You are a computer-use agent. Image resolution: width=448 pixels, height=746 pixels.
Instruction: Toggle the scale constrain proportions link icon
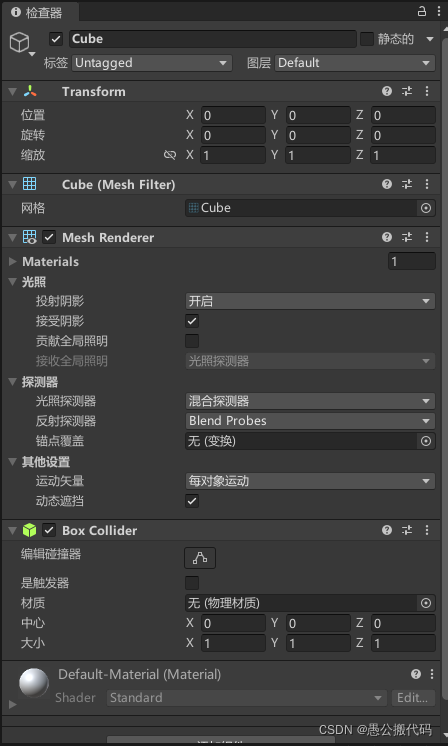(x=170, y=155)
